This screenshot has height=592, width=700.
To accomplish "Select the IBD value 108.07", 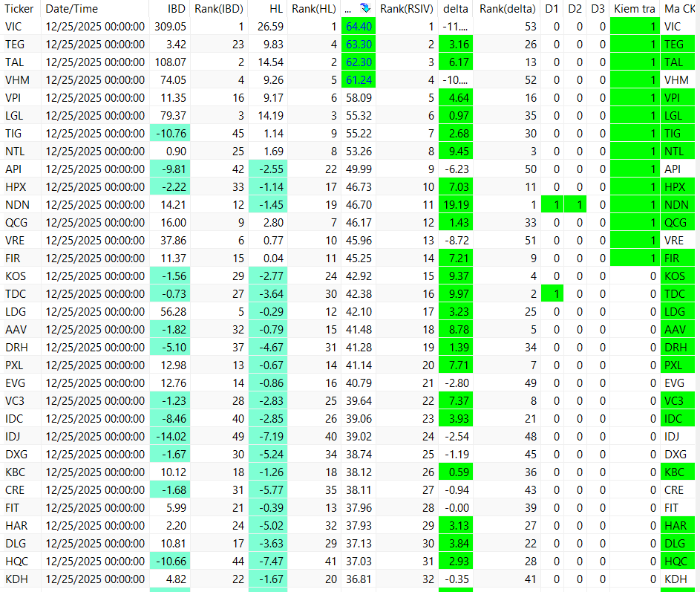I will point(170,62).
